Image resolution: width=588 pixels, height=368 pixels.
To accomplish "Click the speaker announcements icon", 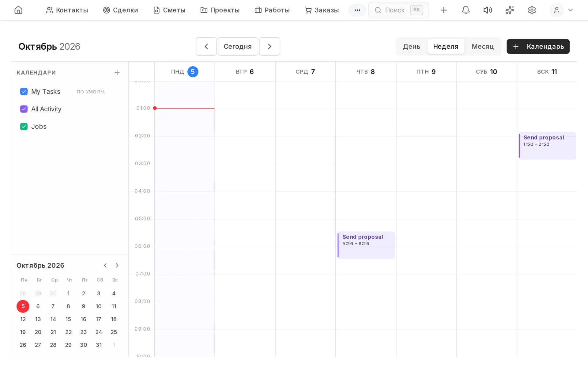I will point(488,10).
